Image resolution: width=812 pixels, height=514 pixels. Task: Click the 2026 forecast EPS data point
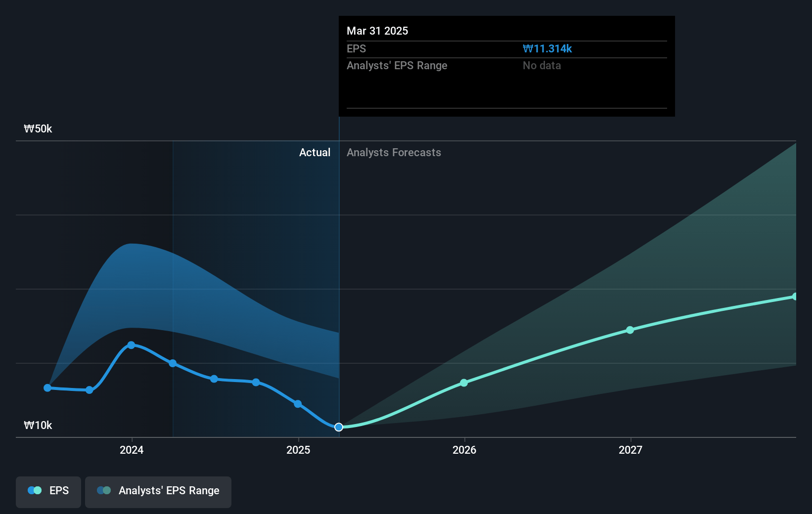click(464, 383)
